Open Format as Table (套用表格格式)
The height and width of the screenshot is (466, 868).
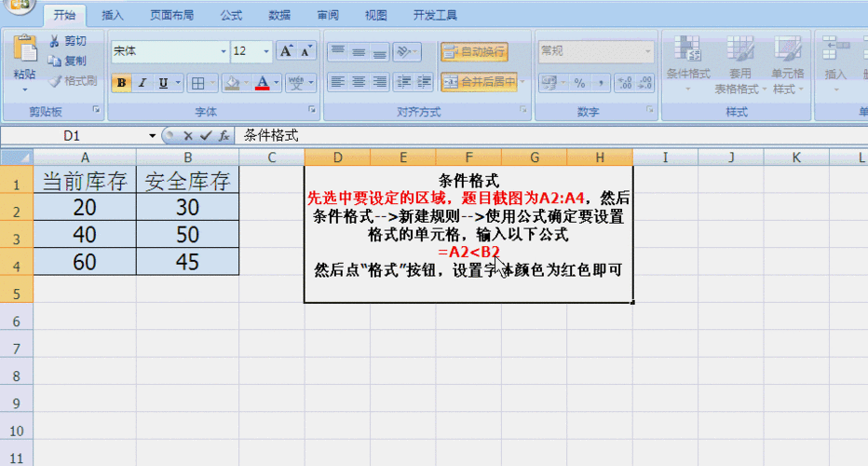740,64
